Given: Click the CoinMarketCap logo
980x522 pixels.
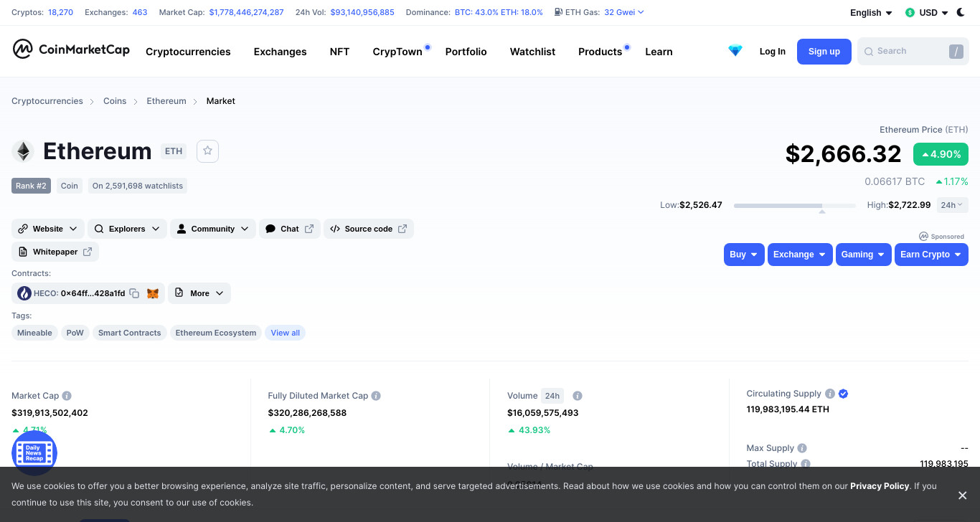Looking at the screenshot, I should coord(71,49).
